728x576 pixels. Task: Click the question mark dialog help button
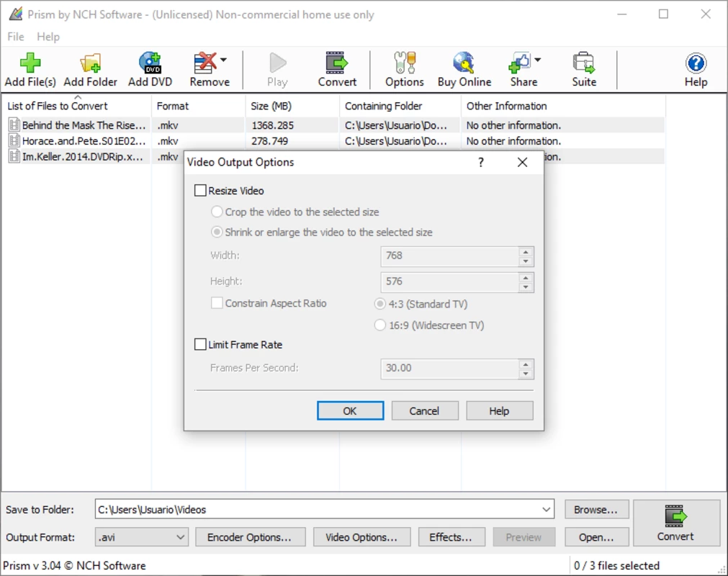pyautogui.click(x=481, y=162)
